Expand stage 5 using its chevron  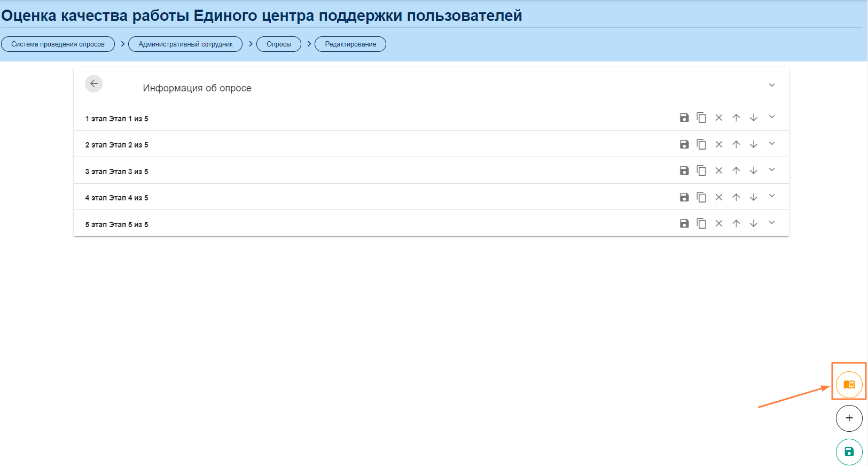pos(771,223)
